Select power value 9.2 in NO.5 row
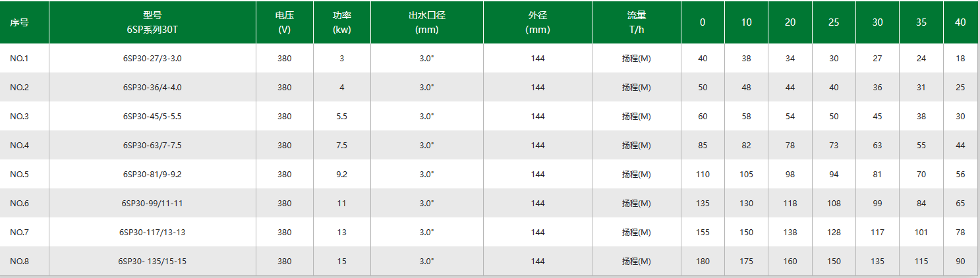This screenshot has height=278, width=980. [x=341, y=175]
